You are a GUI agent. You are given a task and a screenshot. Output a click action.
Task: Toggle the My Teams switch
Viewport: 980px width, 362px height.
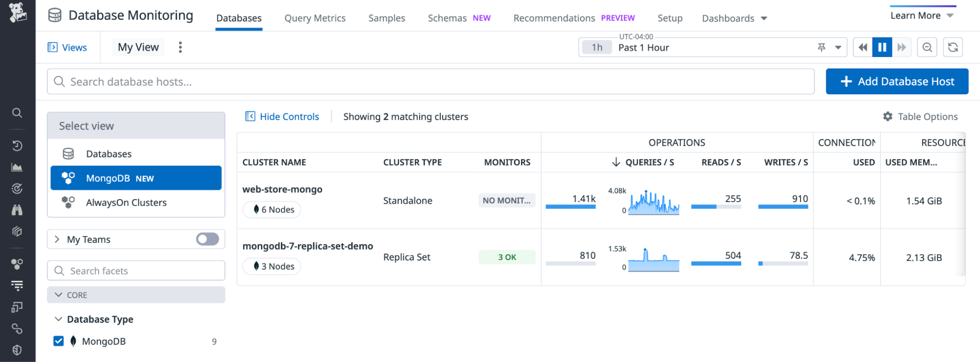click(x=207, y=239)
